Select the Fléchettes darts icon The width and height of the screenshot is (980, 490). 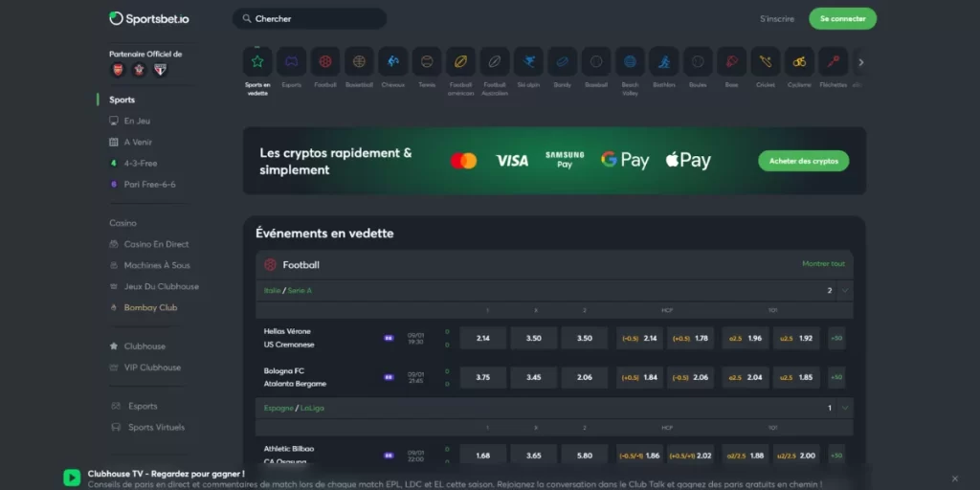click(x=834, y=61)
